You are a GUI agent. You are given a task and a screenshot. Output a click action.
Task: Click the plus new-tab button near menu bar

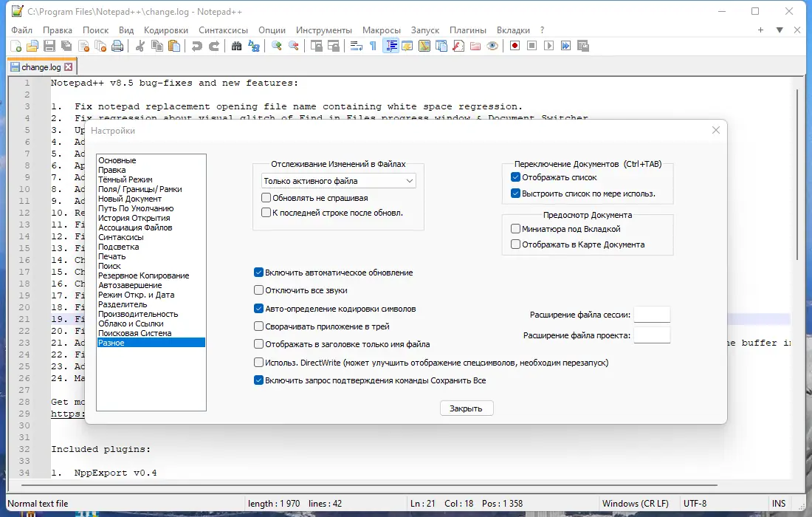(761, 30)
